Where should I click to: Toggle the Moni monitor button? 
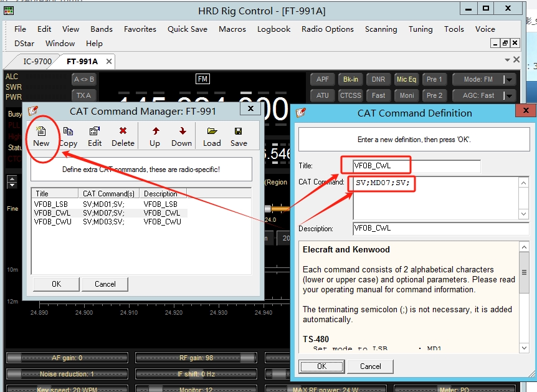407,95
